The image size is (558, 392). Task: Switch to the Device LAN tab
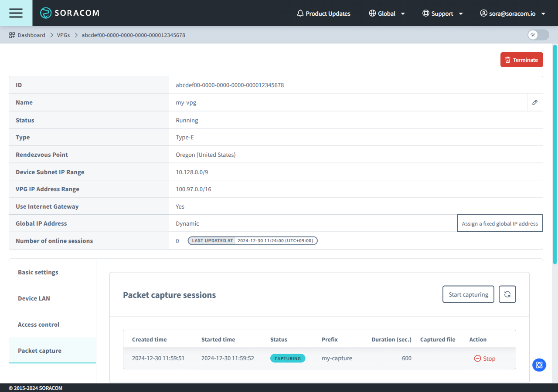[34, 298]
